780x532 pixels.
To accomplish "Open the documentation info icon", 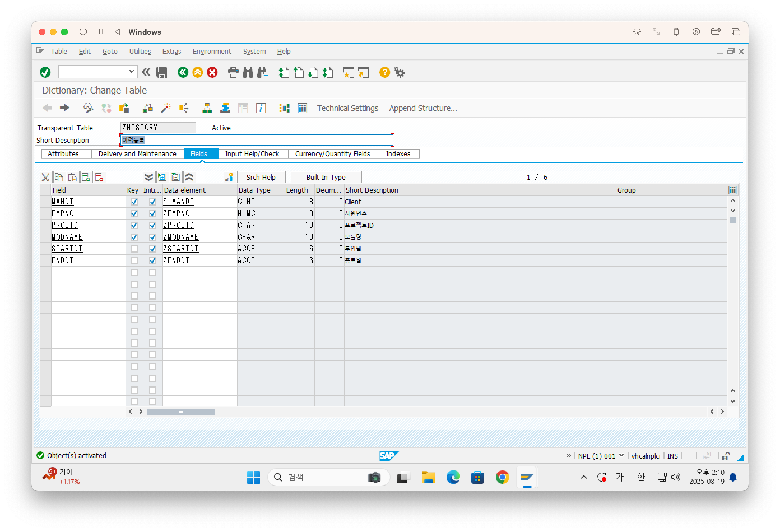I will point(261,108).
